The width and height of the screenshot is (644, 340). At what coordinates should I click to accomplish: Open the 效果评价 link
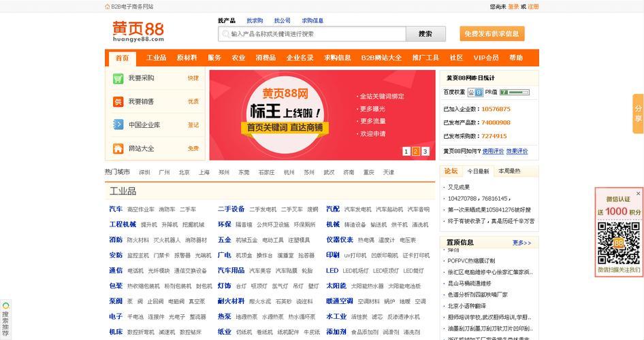(x=517, y=151)
